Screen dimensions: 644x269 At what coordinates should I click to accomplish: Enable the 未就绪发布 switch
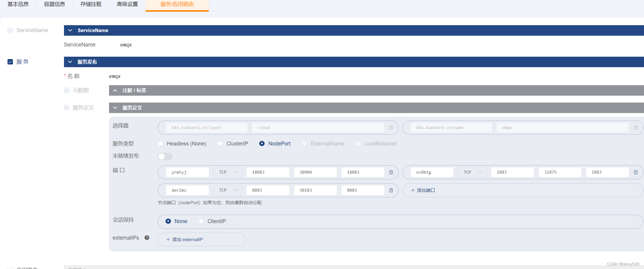click(165, 157)
